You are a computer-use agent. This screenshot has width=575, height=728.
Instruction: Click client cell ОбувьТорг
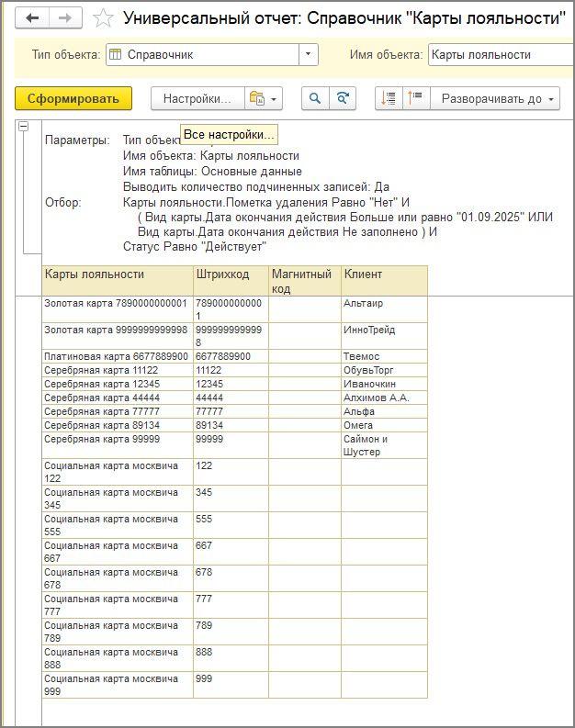point(384,370)
